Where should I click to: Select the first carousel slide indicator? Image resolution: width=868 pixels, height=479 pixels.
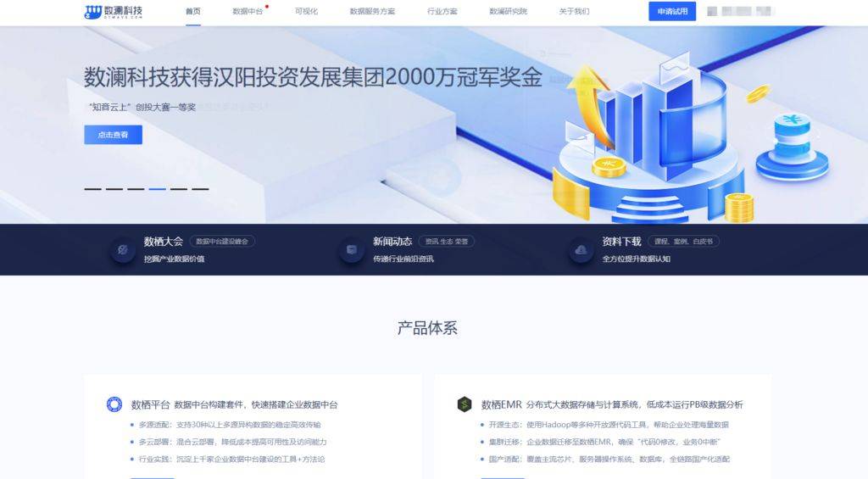(x=93, y=189)
